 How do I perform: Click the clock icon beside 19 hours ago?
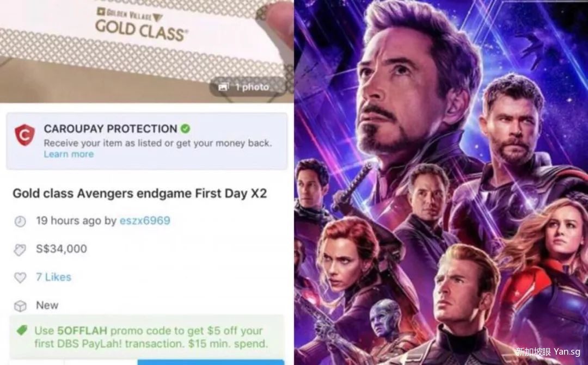point(20,221)
